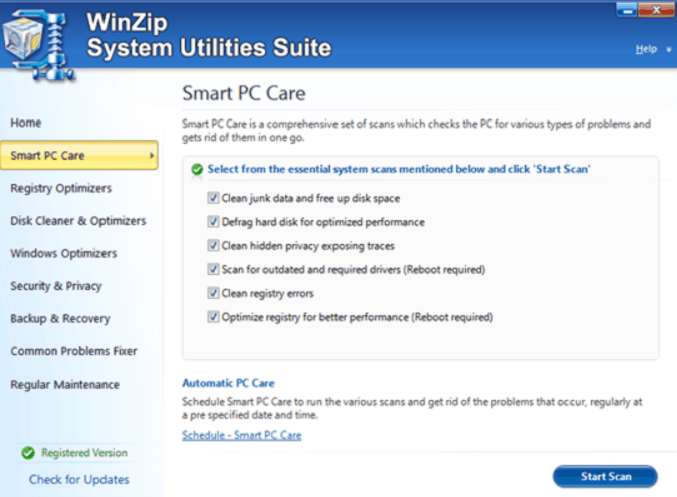Click the Registered Version label
The height and width of the screenshot is (497, 677).
84,453
